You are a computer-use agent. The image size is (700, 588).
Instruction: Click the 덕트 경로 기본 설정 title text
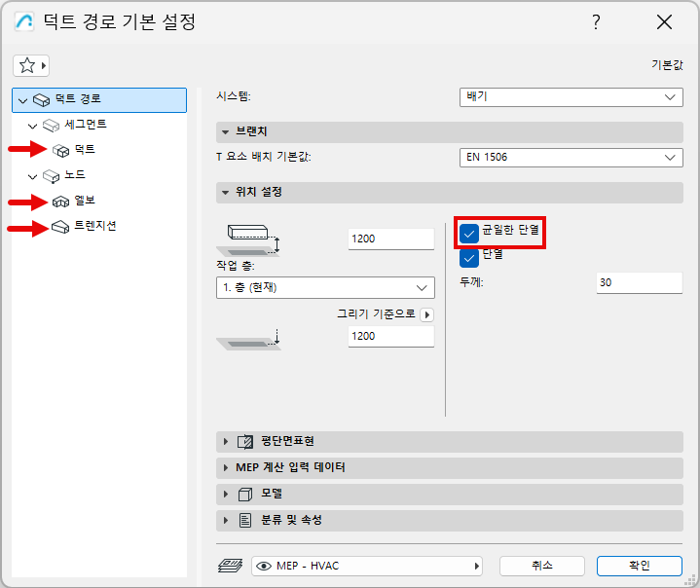click(x=119, y=21)
